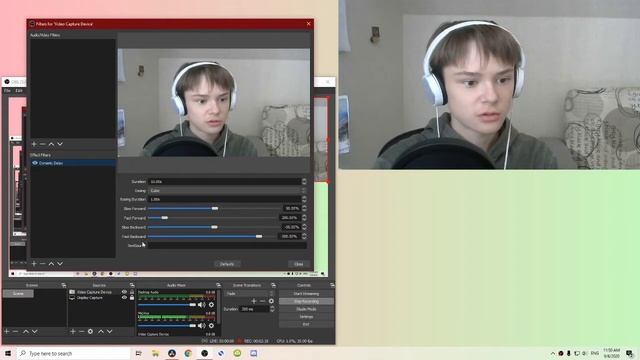This screenshot has width=640, height=360.
Task: Select the Scene item in Scenes list
Action: pyautogui.click(x=18, y=293)
